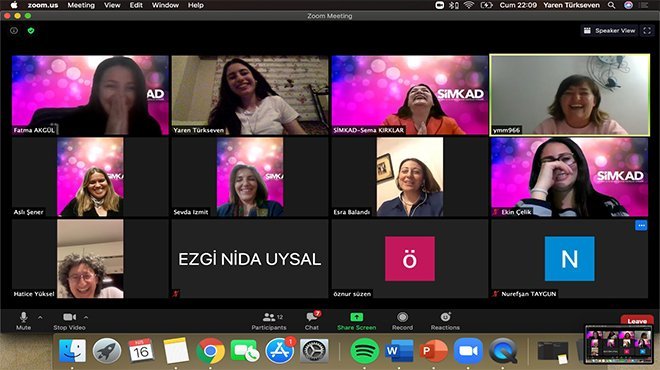
Task: Select Sevda Izmit video tile
Action: [250, 177]
